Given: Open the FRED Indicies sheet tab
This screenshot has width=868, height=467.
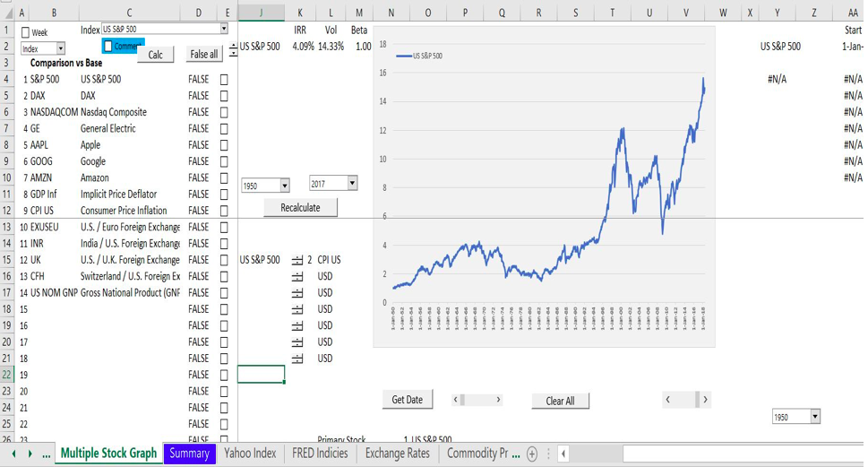Looking at the screenshot, I should (320, 454).
